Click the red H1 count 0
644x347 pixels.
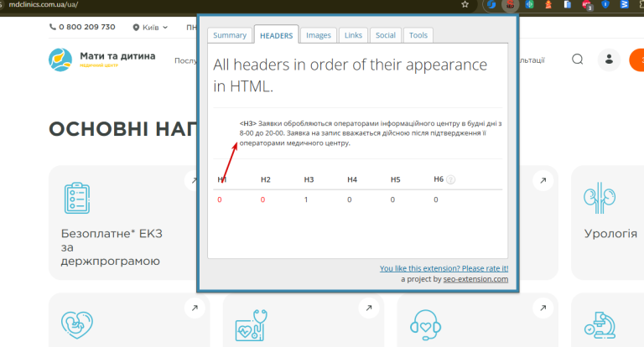(x=220, y=199)
